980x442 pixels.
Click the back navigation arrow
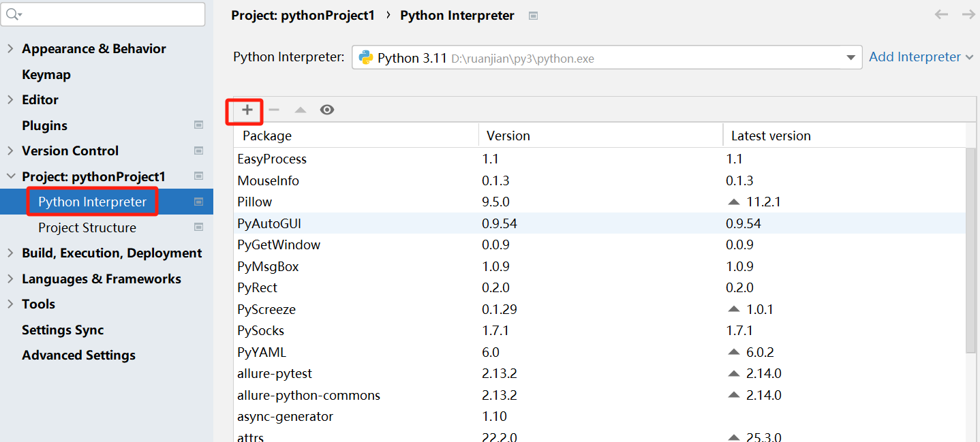click(941, 14)
